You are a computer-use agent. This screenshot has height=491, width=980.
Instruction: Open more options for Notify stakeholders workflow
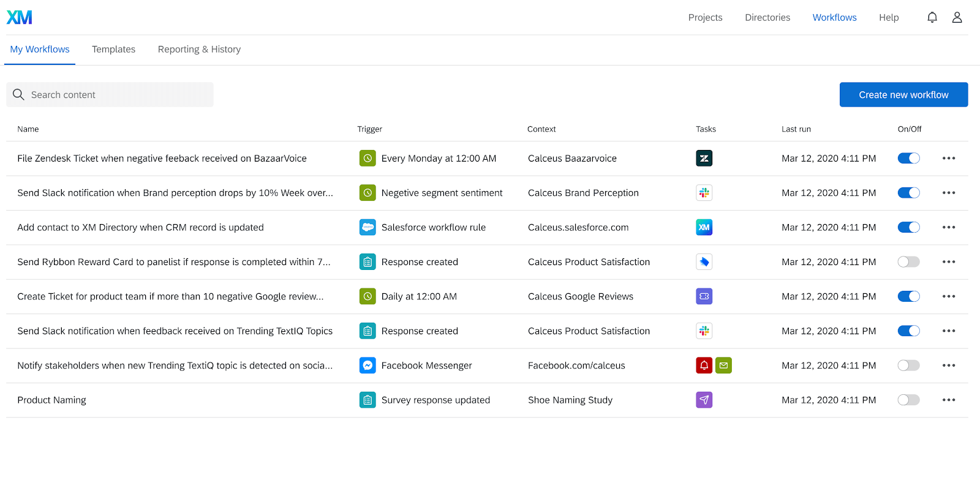[949, 365]
